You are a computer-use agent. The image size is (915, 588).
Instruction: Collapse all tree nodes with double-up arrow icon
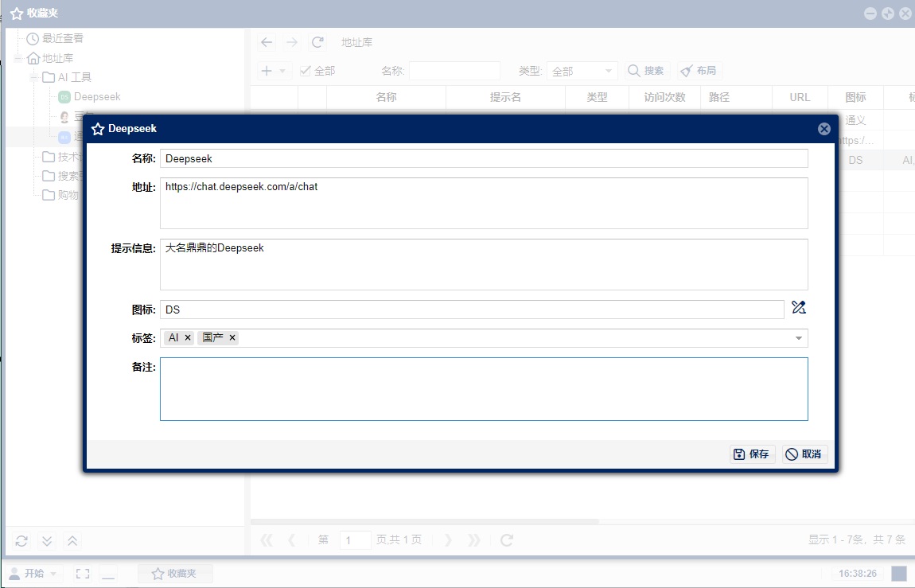coord(72,541)
